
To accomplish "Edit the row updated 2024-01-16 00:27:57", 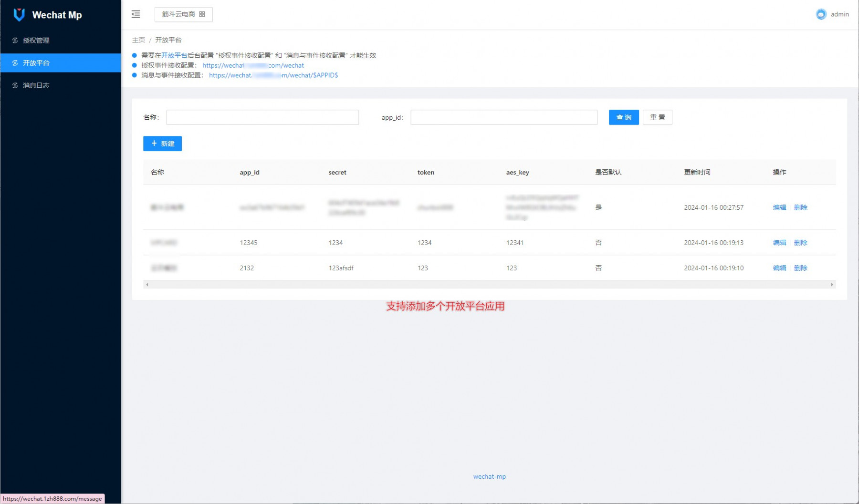I will coord(779,207).
